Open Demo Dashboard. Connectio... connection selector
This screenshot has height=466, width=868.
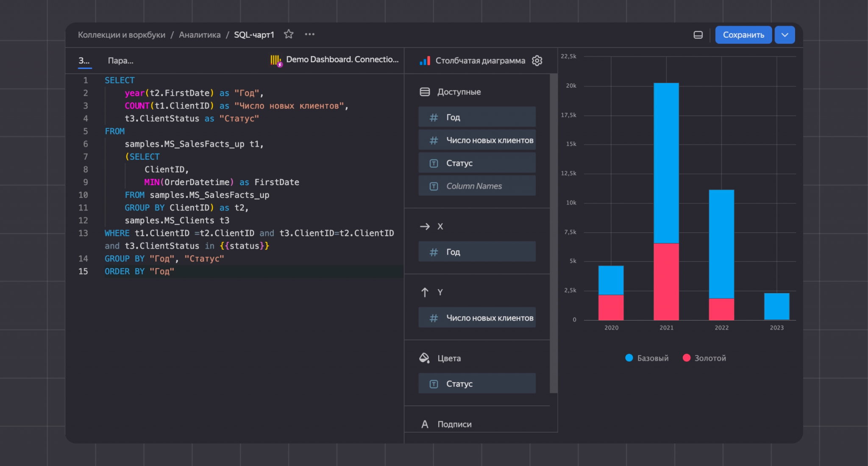point(342,60)
